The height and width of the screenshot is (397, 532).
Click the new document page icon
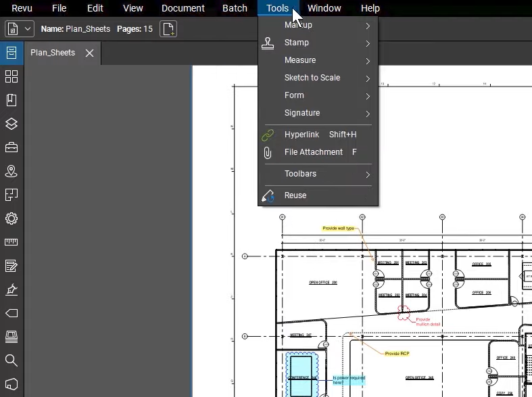pos(168,29)
